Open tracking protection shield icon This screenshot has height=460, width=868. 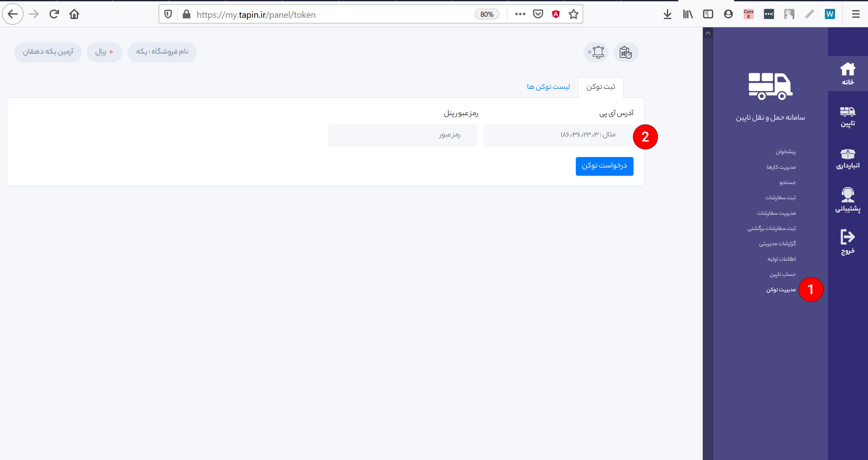(168, 14)
